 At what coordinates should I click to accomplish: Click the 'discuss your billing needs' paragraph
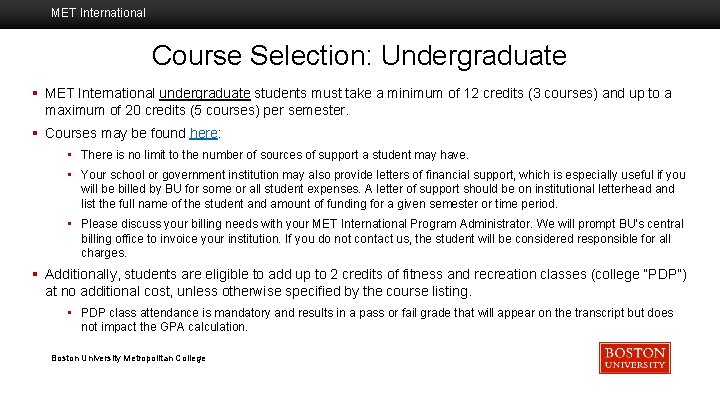coord(383,238)
